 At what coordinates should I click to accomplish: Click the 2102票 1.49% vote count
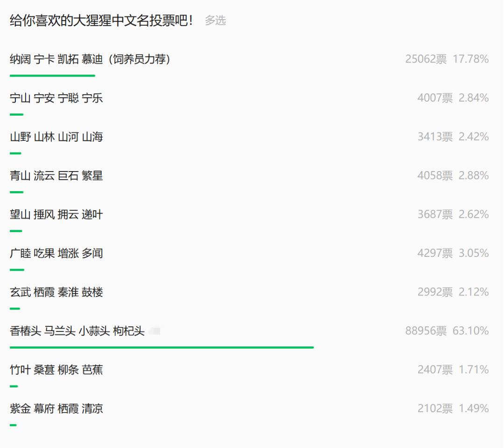click(435, 409)
